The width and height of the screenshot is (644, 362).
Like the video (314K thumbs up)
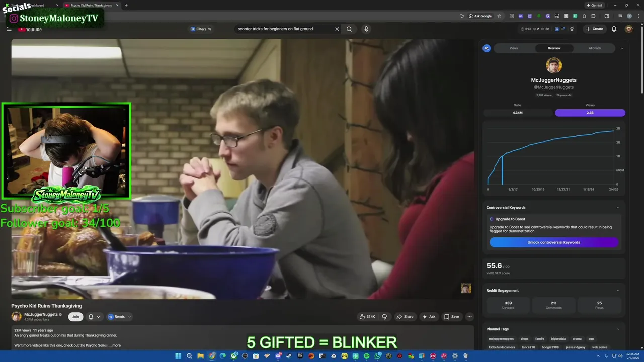click(367, 317)
